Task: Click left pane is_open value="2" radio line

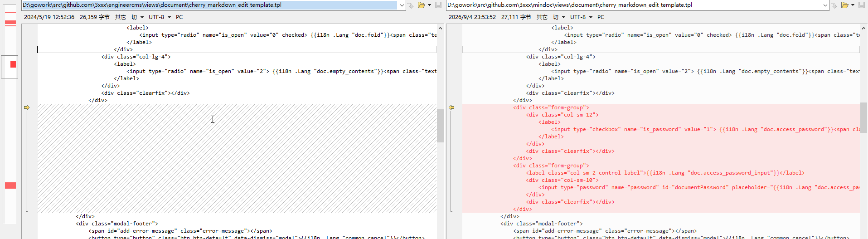Action: (281, 71)
